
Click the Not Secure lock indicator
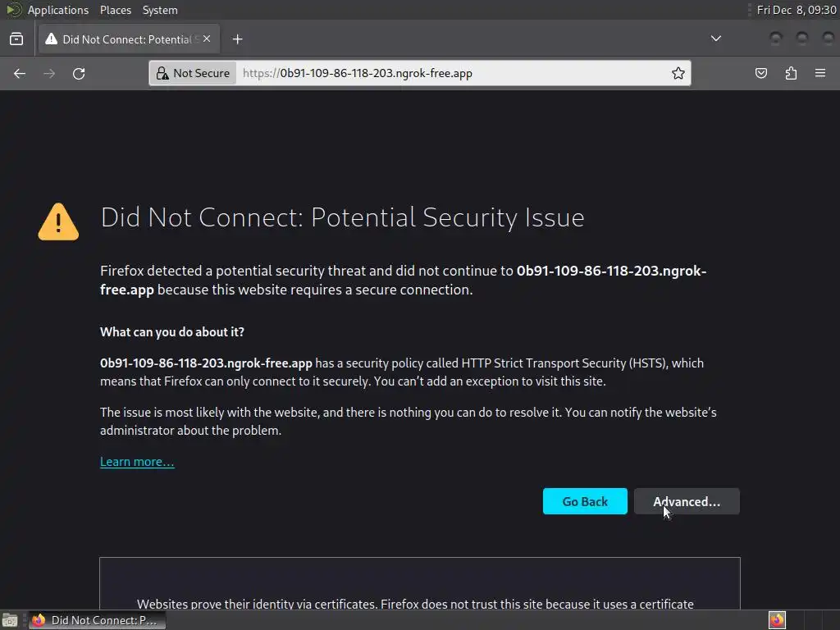[x=194, y=73]
